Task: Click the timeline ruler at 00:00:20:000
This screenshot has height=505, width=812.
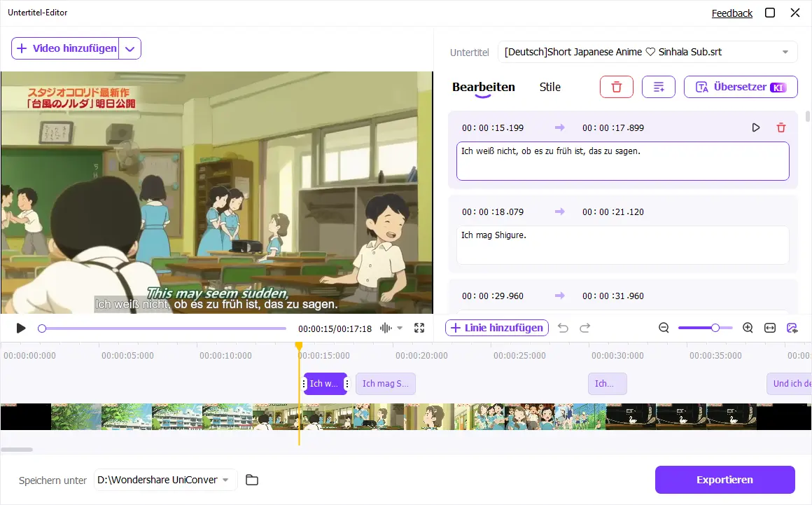Action: click(421, 356)
